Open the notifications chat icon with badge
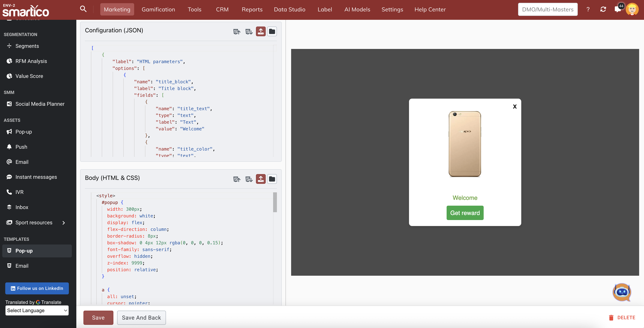644x328 pixels. point(617,10)
